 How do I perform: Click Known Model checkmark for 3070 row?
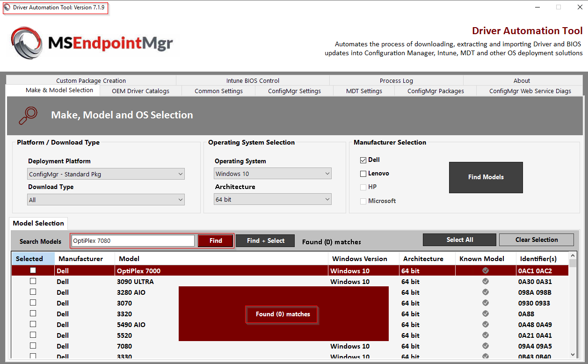[486, 303]
